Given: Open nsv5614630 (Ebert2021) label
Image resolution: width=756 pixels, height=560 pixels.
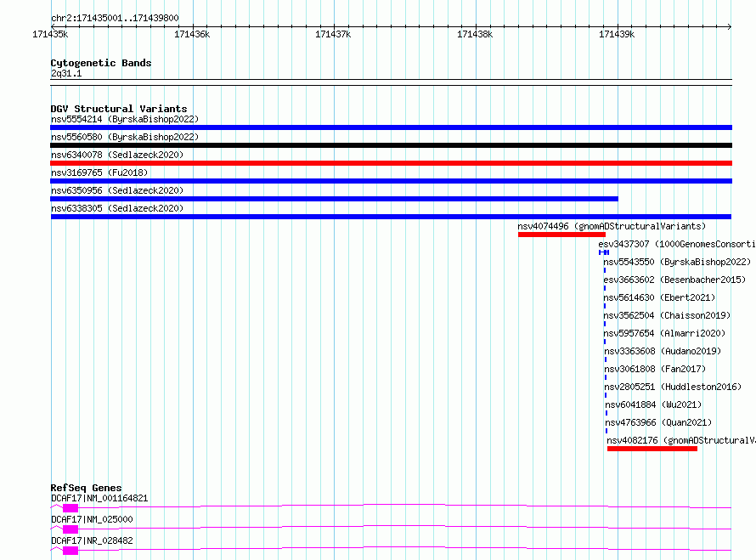Looking at the screenshot, I should [x=659, y=297].
